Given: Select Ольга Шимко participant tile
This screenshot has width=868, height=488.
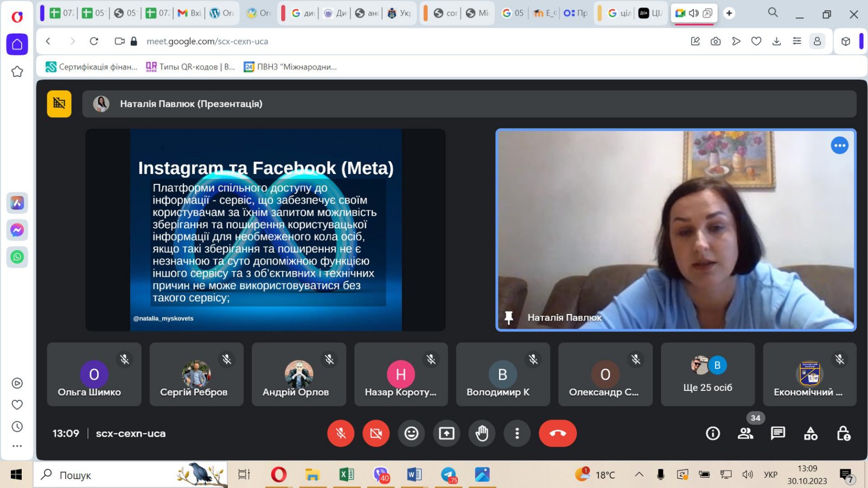Looking at the screenshot, I should (94, 374).
